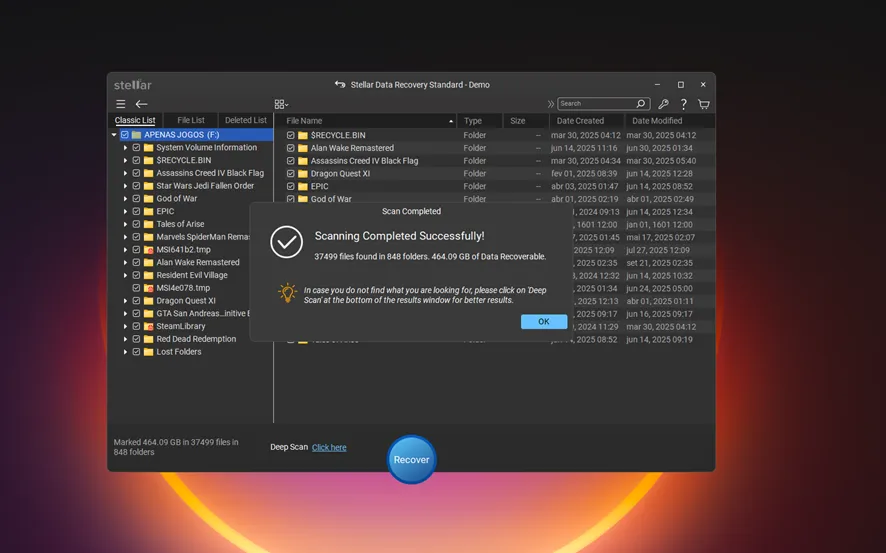
Task: Toggle System Volume Information checkbox in tree
Action: tap(137, 148)
